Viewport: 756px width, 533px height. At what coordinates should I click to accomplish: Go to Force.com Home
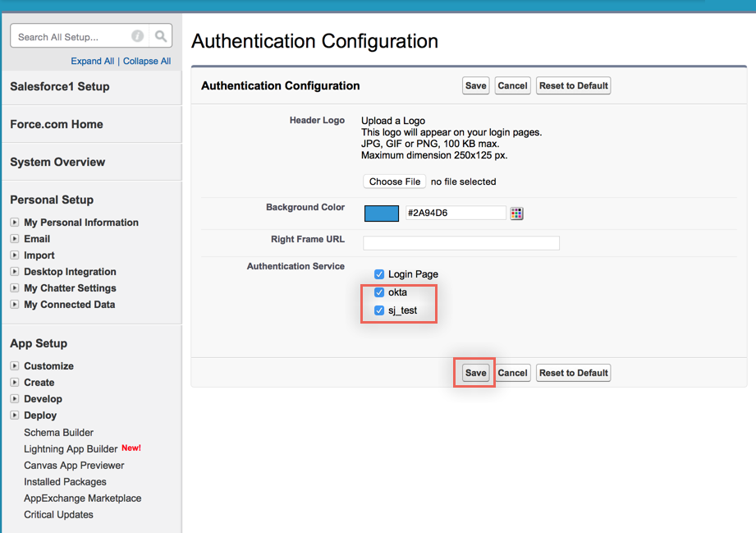(57, 124)
